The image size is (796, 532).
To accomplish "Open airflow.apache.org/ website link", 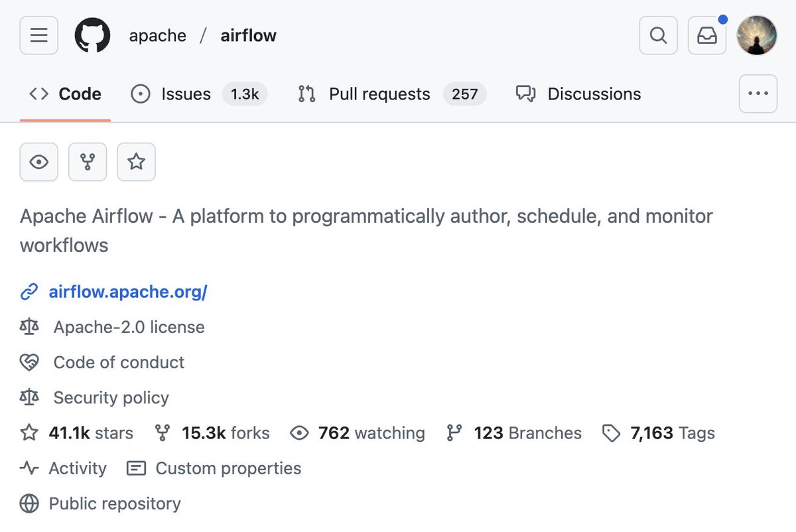I will pyautogui.click(x=128, y=292).
